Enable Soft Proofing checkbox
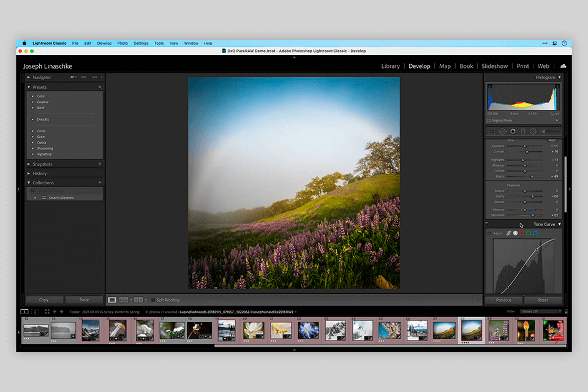 [x=153, y=300]
